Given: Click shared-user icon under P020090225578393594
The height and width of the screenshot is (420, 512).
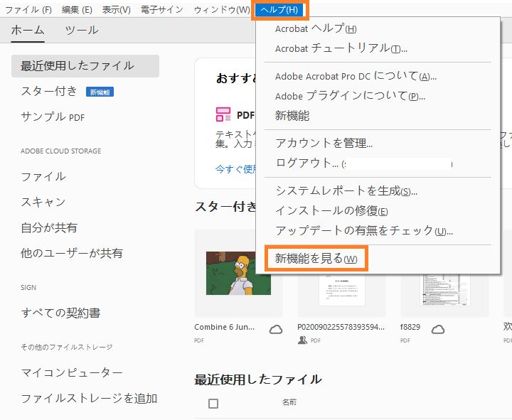Looking at the screenshot, I should coord(303,340).
